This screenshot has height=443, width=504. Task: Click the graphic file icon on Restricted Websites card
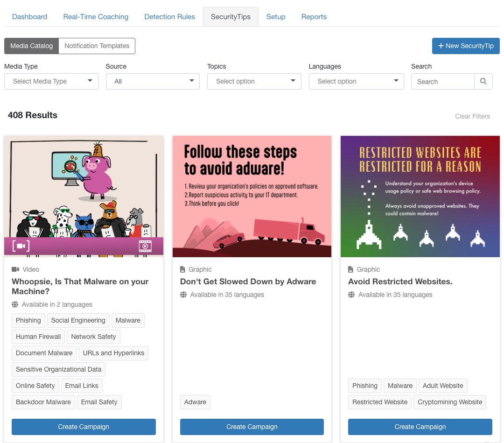pos(350,269)
